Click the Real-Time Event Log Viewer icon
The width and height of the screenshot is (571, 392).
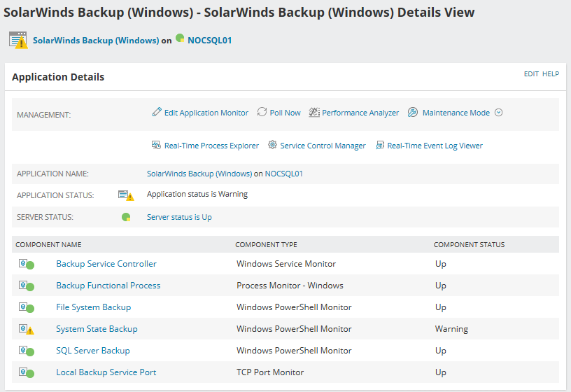point(380,146)
